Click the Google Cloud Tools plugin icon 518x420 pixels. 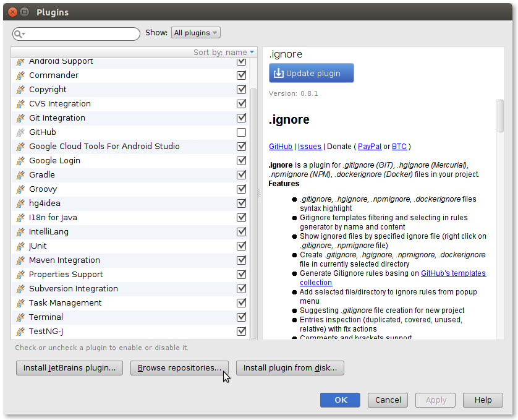tap(20, 147)
